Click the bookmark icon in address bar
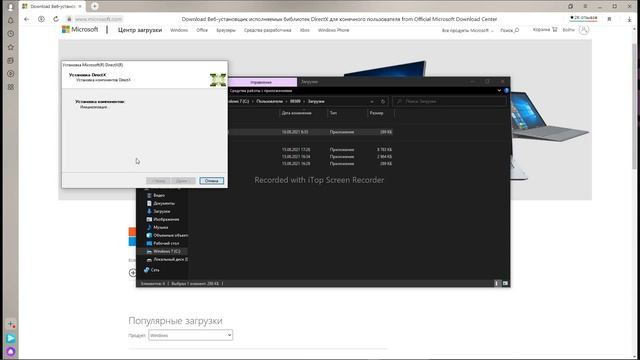 click(x=609, y=19)
